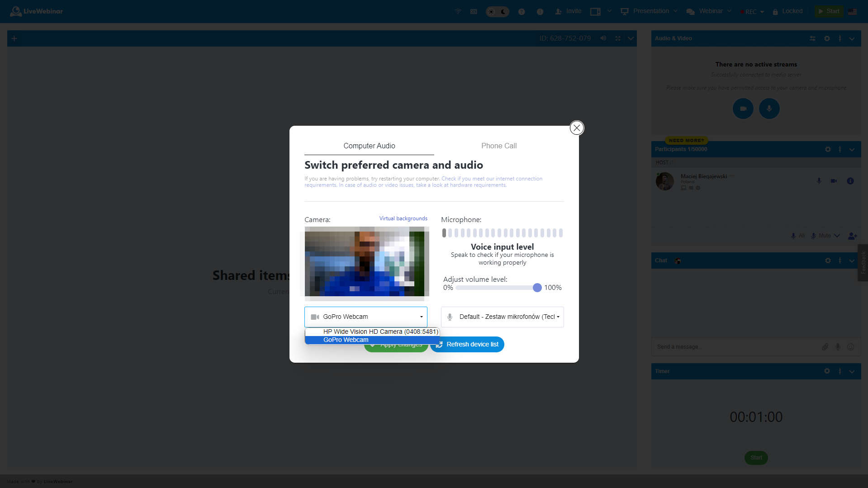868x488 pixels.
Task: Choose HP Wide Vision HD Camera option
Action: [x=380, y=332]
